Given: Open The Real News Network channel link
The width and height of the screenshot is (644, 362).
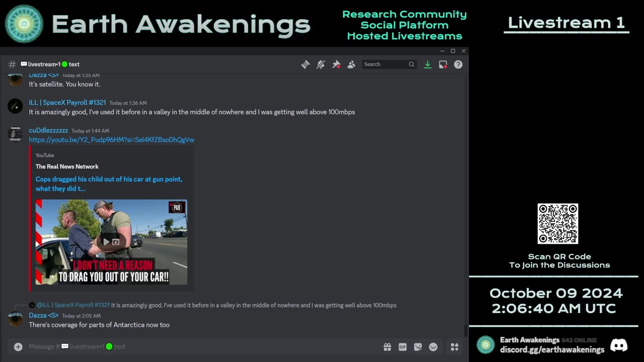Looking at the screenshot, I should coord(67,166).
